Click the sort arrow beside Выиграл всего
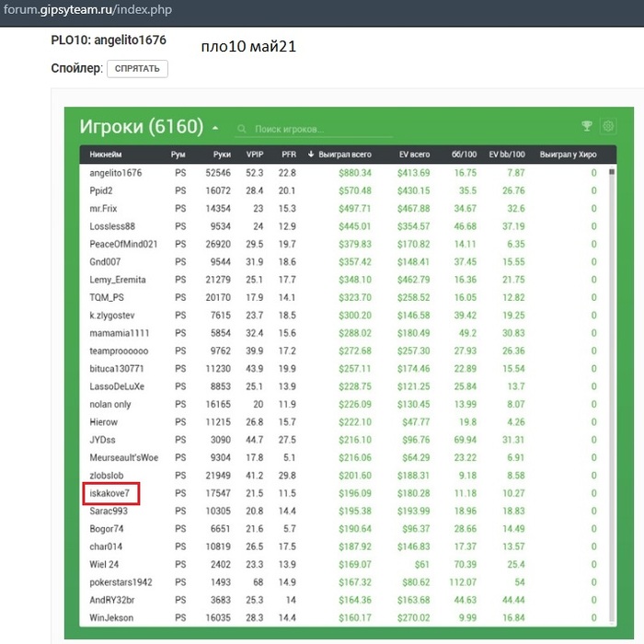Image resolution: width=644 pixels, height=644 pixels. [311, 155]
